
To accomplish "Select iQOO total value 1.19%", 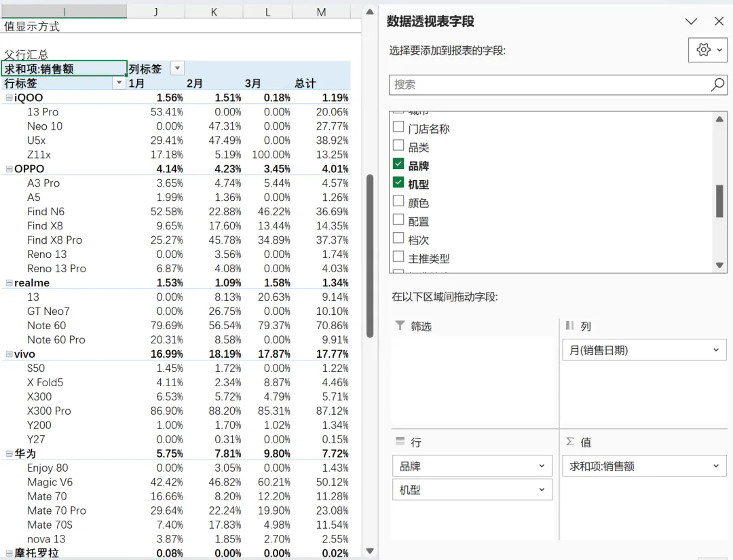I will [x=335, y=98].
